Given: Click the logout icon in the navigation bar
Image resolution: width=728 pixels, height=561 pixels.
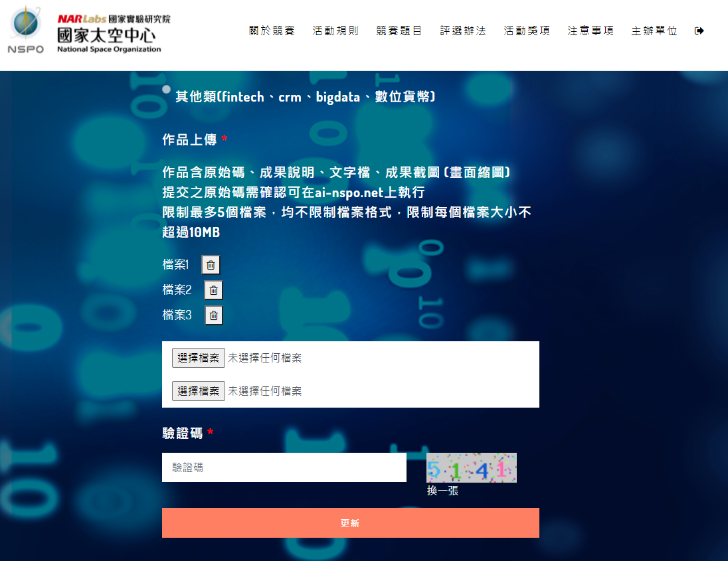Looking at the screenshot, I should point(699,31).
